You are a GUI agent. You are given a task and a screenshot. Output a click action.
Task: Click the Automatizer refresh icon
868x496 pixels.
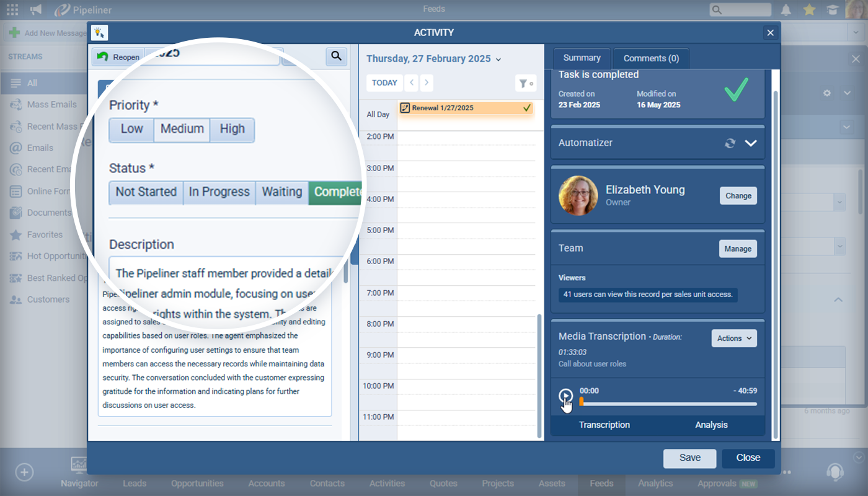(730, 143)
